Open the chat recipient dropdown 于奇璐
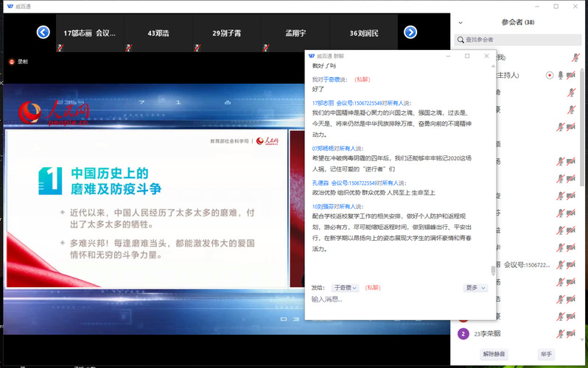Screen dimensions: 588x368 [345, 288]
